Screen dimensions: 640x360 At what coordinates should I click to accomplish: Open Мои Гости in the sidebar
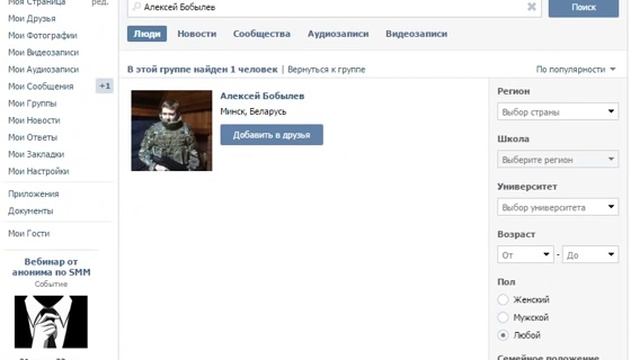pos(29,233)
